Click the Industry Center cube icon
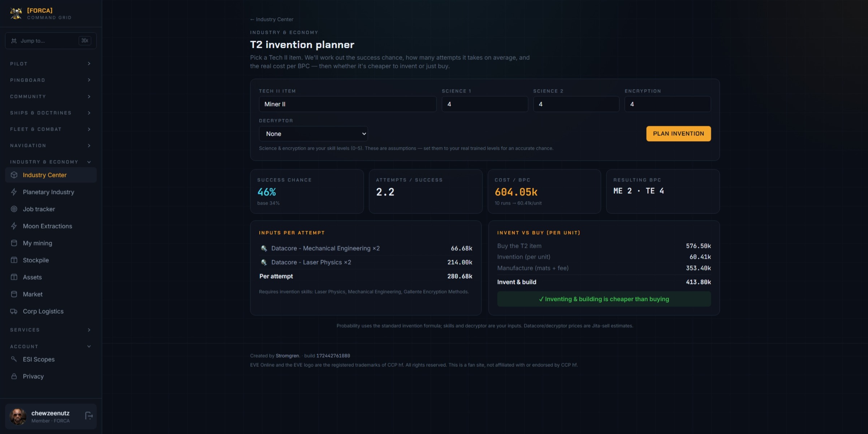Screen dimensions: 868x434 coord(14,175)
